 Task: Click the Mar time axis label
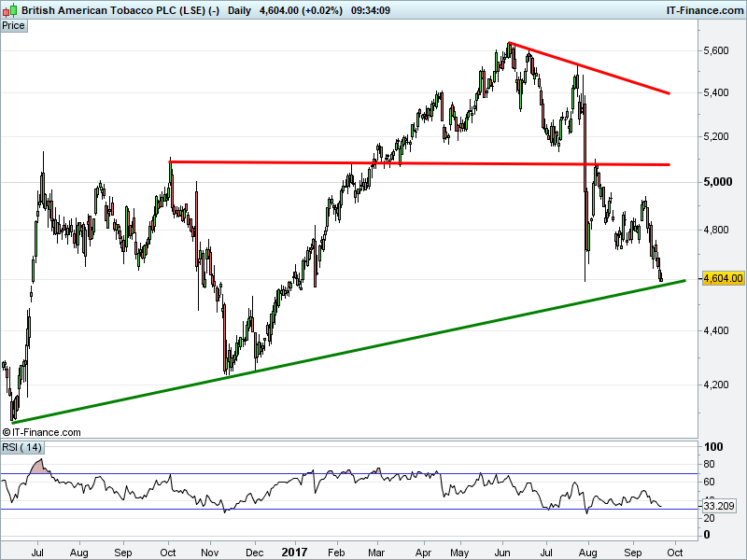click(376, 553)
